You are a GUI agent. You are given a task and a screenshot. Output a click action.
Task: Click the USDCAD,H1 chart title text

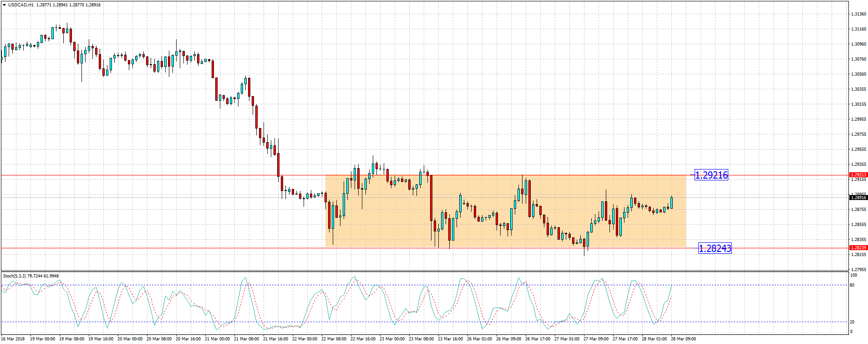tap(21, 5)
